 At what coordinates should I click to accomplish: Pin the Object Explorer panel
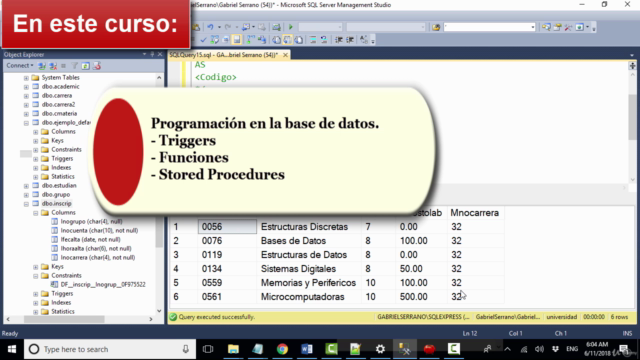click(x=152, y=54)
